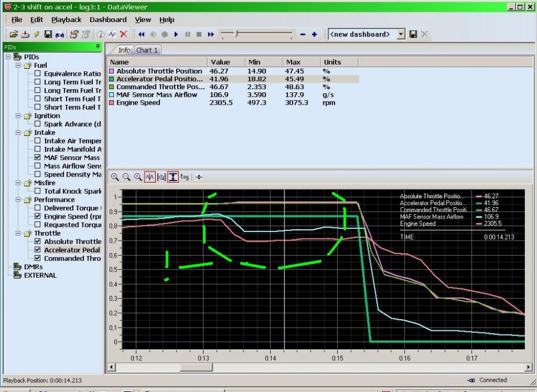Click the Units column header
Screen dimensions: 537x392
tap(332, 62)
